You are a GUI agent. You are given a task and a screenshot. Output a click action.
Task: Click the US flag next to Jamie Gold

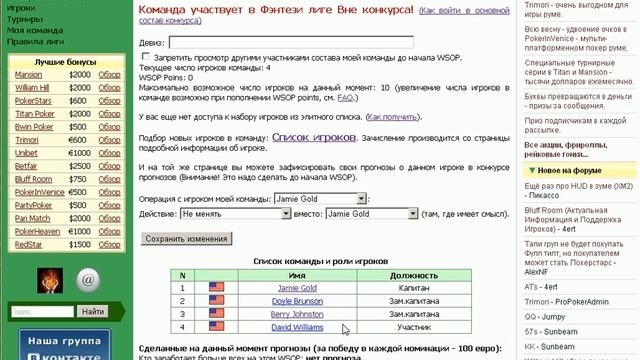point(216,287)
